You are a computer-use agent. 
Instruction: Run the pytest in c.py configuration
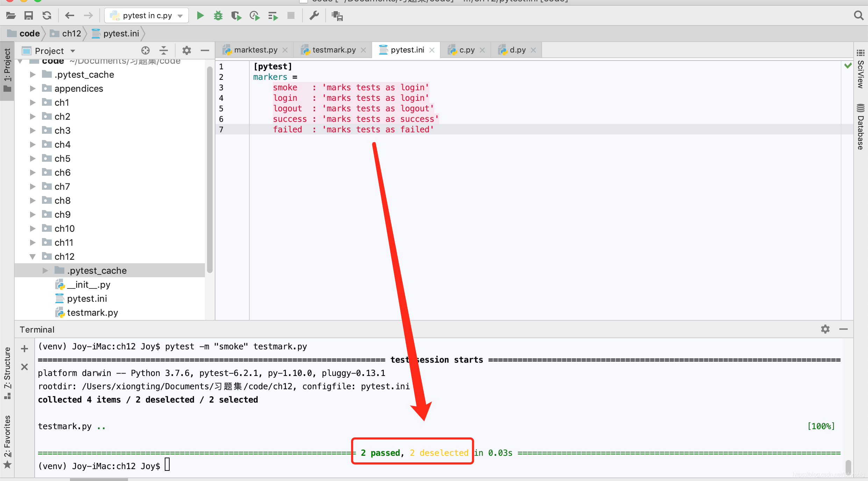pyautogui.click(x=200, y=15)
